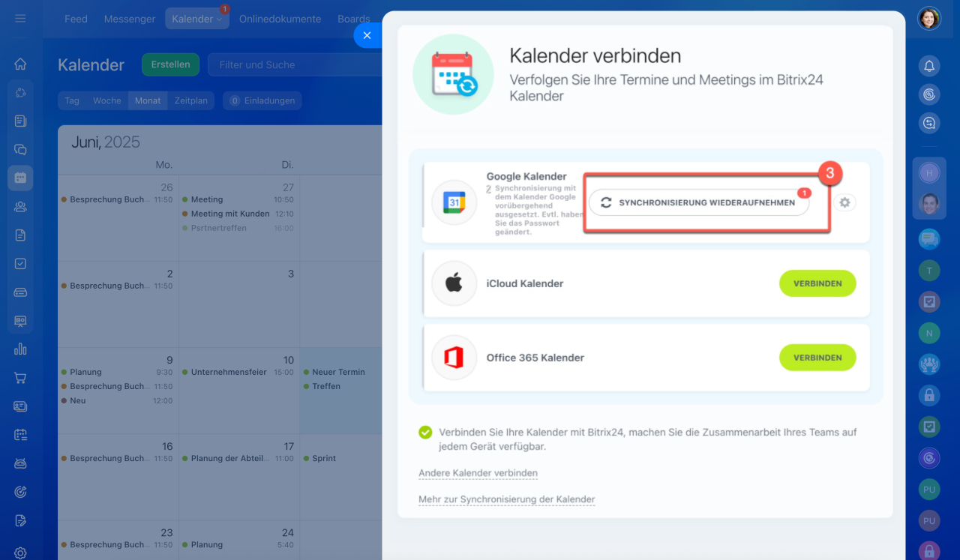Open 'Mehr zur Synchronisierung der Kalender' link
Screen dimensions: 960x560
[x=506, y=499]
